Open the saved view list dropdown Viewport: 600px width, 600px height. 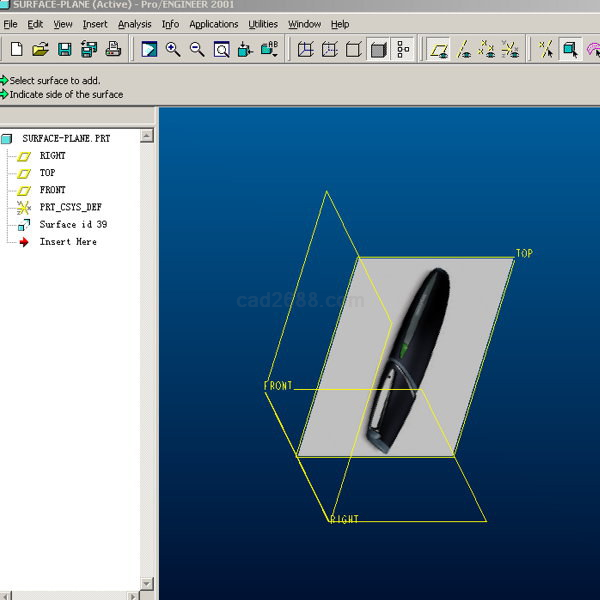270,49
